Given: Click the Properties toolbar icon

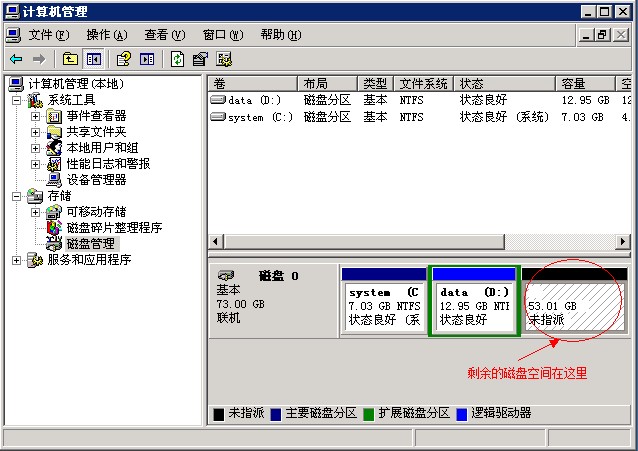Looking at the screenshot, I should click(x=200, y=59).
